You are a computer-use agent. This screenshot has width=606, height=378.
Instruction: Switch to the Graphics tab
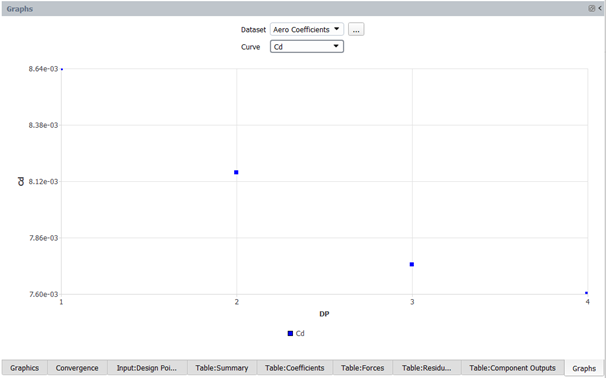coord(24,368)
